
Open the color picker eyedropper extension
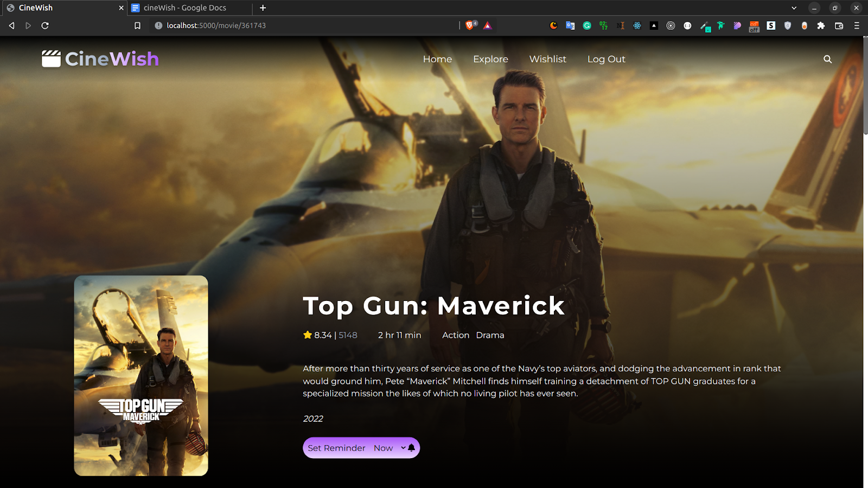704,26
